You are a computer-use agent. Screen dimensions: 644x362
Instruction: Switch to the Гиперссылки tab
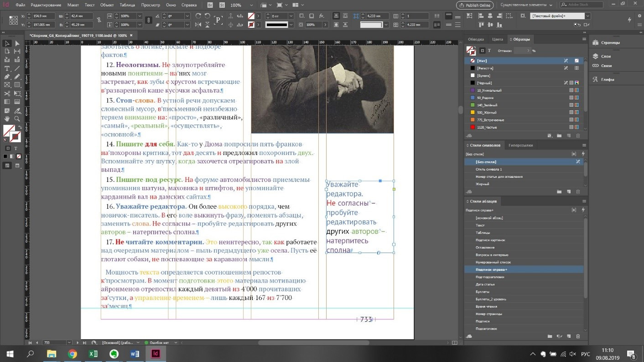tap(520, 145)
